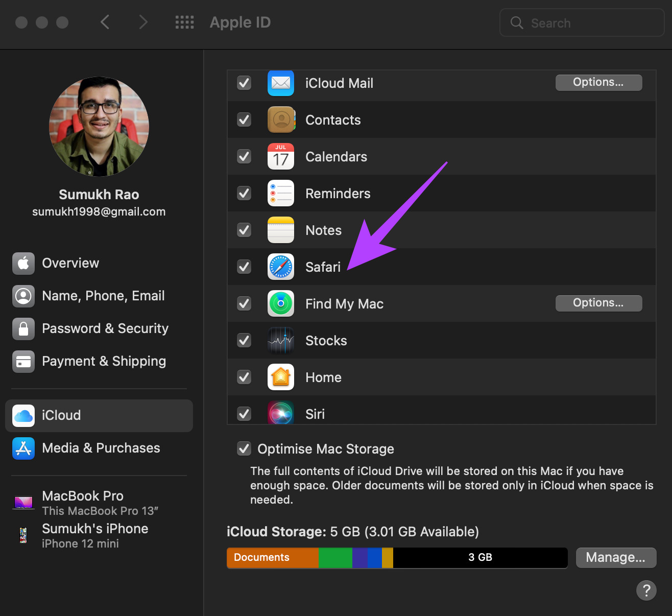Open iCloud Mail Options button
This screenshot has height=616, width=672.
[598, 82]
